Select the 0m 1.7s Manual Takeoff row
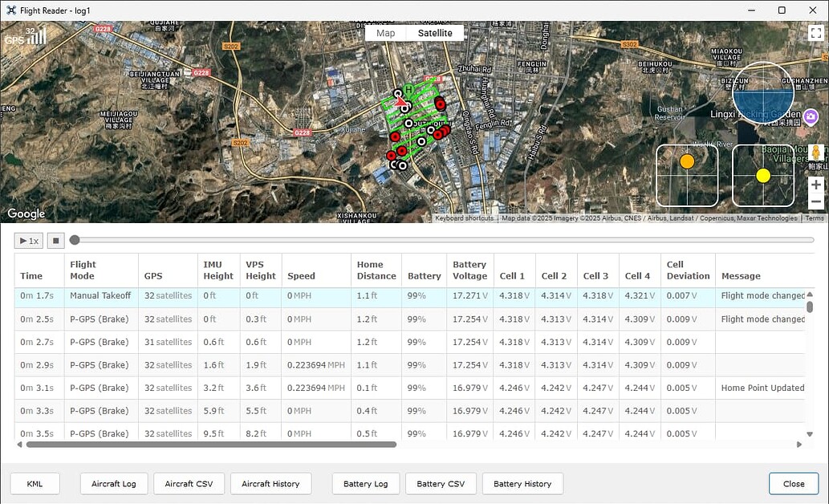This screenshot has width=829, height=504. click(410, 296)
